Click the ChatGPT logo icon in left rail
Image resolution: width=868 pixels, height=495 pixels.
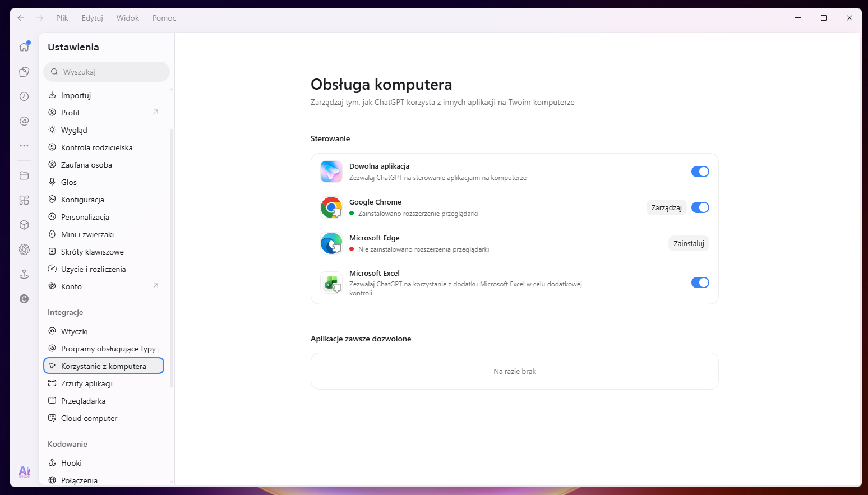pos(24,249)
